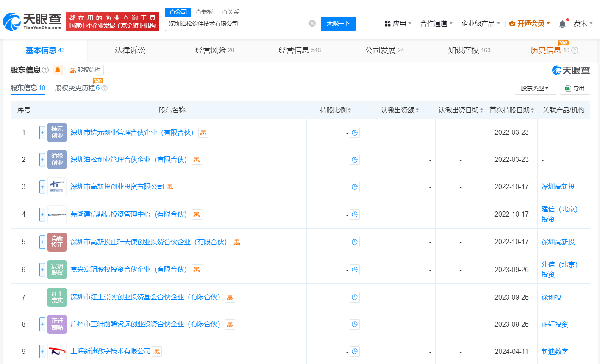
Task: Open the 开通会员 membership dropdown
Action: click(529, 24)
